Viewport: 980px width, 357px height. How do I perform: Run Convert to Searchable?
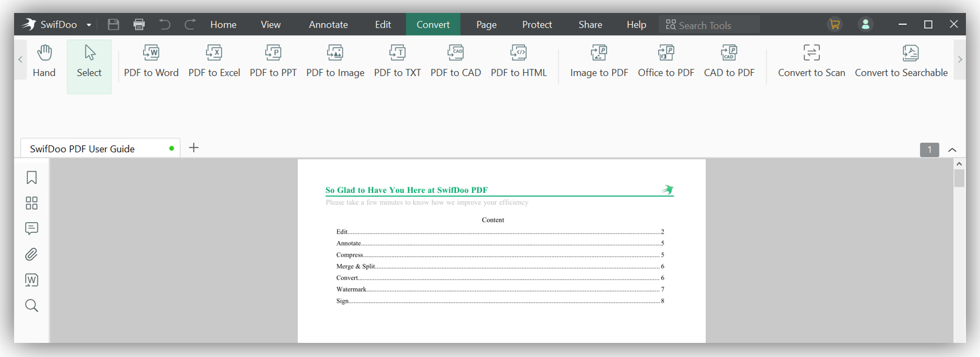coord(901,61)
